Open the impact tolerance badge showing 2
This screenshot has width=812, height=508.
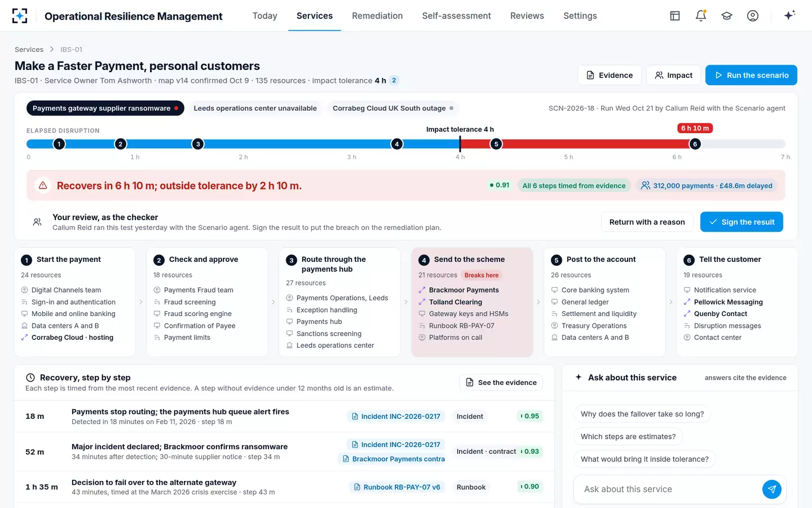pos(394,80)
